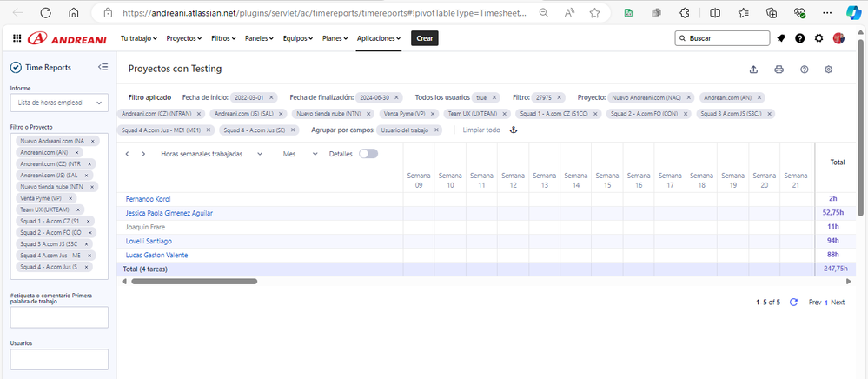Open browser collections

pyautogui.click(x=772, y=13)
